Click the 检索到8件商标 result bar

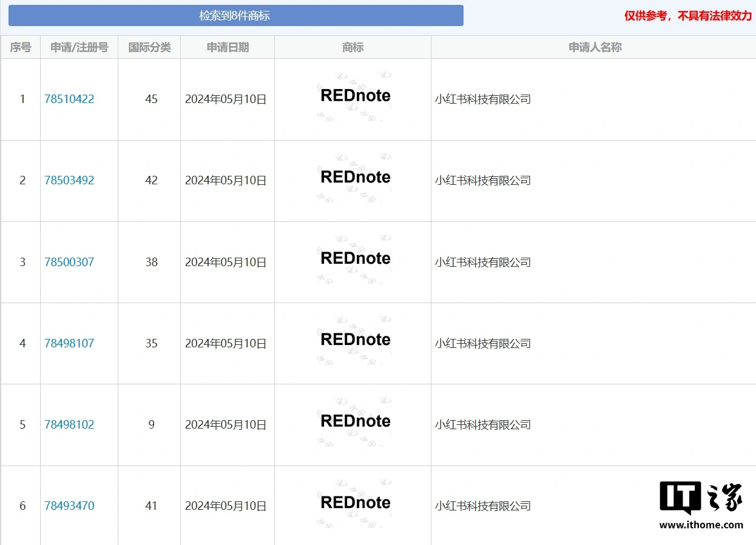[x=235, y=16]
